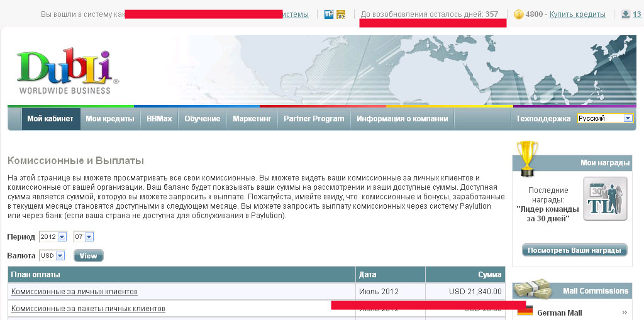Open the Русский language selector

coord(604,118)
